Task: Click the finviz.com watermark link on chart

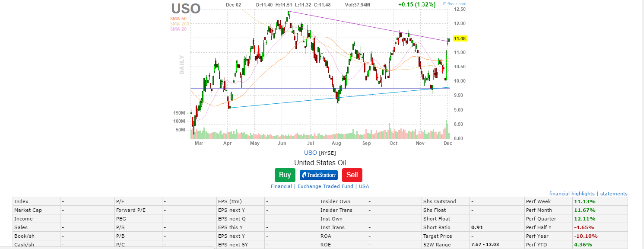Action: (x=454, y=3)
